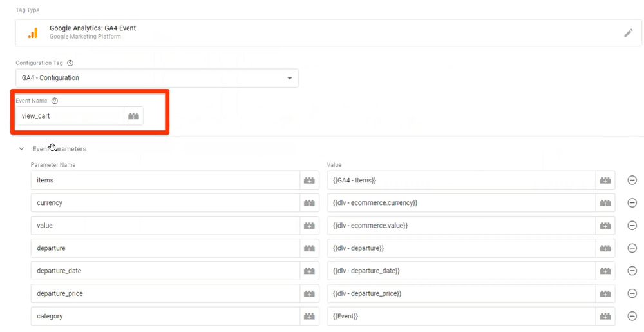
Task: Click variable picker next to departure_date parameter name
Action: (309, 271)
